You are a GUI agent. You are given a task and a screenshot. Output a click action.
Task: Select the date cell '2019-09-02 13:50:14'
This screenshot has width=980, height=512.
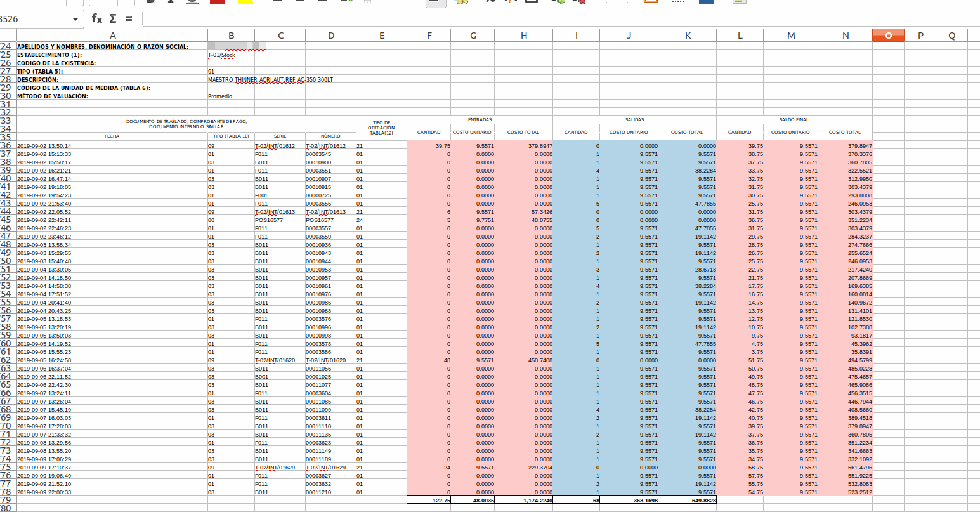point(112,145)
